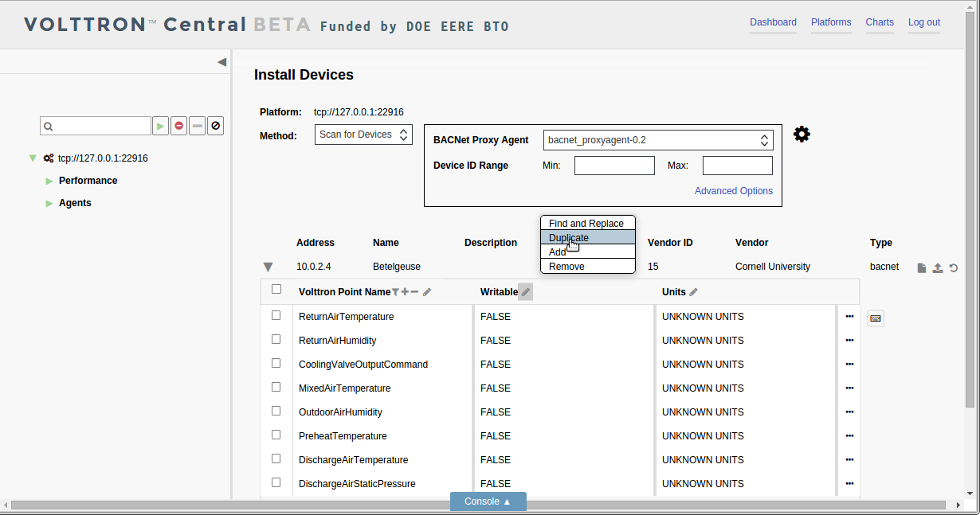The width and height of the screenshot is (980, 515).
Task: Click plus icon beside Volttron Point Name
Action: tap(405, 292)
